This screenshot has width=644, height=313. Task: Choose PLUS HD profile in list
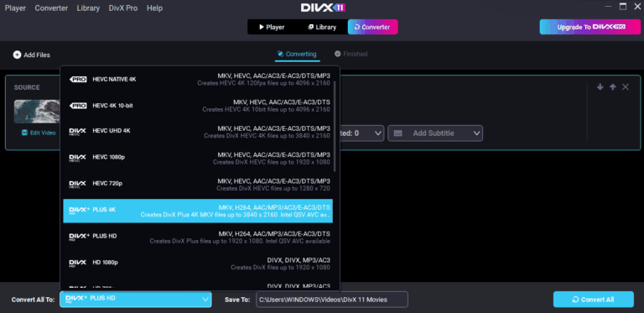point(198,237)
